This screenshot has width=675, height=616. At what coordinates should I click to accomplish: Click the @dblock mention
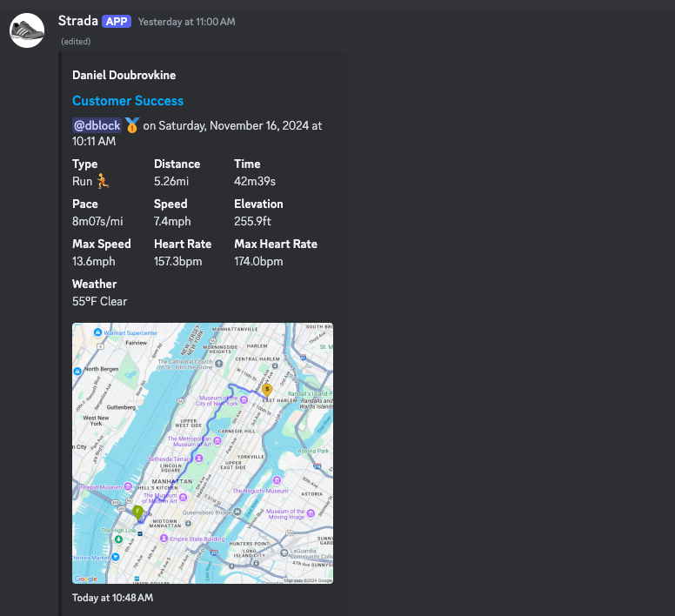pos(97,125)
